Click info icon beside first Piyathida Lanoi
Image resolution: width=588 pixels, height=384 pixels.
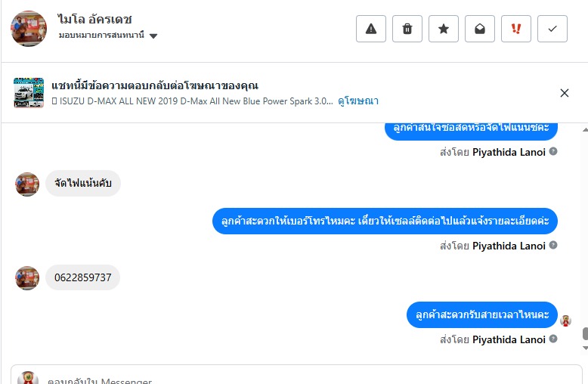(x=553, y=152)
